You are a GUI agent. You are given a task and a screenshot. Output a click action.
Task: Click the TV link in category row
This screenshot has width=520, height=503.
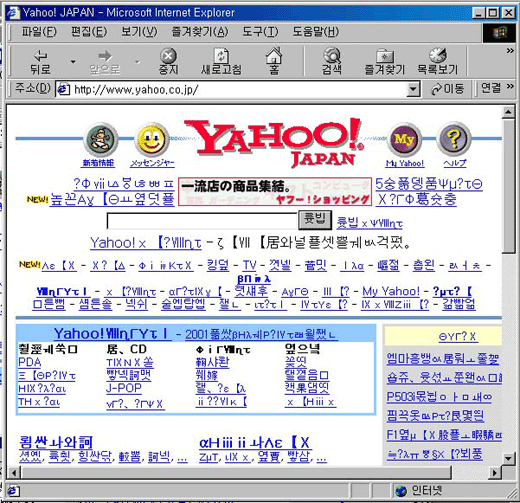tap(250, 265)
